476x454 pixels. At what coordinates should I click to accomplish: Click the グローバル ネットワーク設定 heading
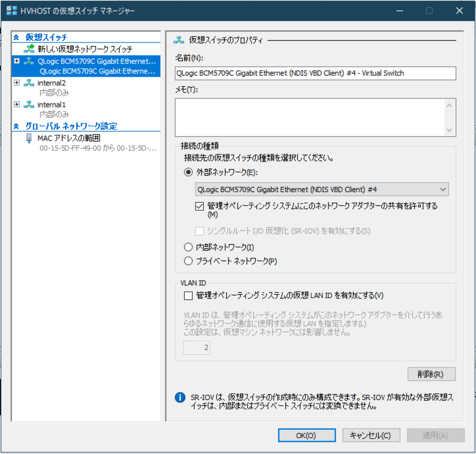tap(71, 126)
